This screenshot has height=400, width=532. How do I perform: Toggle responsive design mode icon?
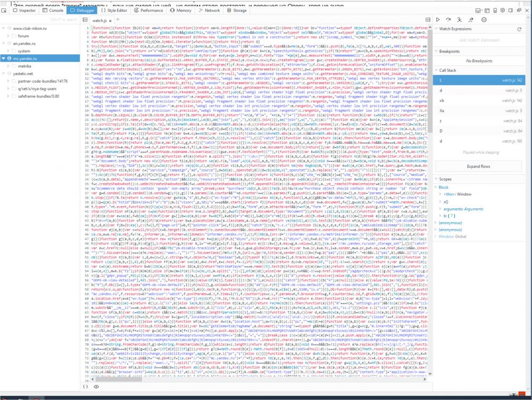495,11
